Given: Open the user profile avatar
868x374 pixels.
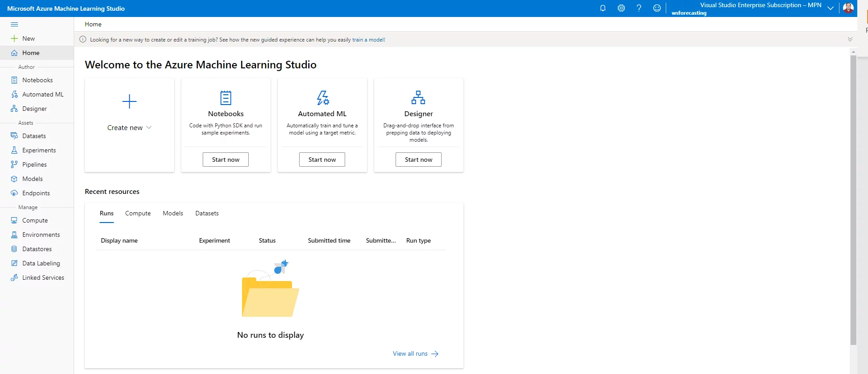Looking at the screenshot, I should [x=848, y=8].
